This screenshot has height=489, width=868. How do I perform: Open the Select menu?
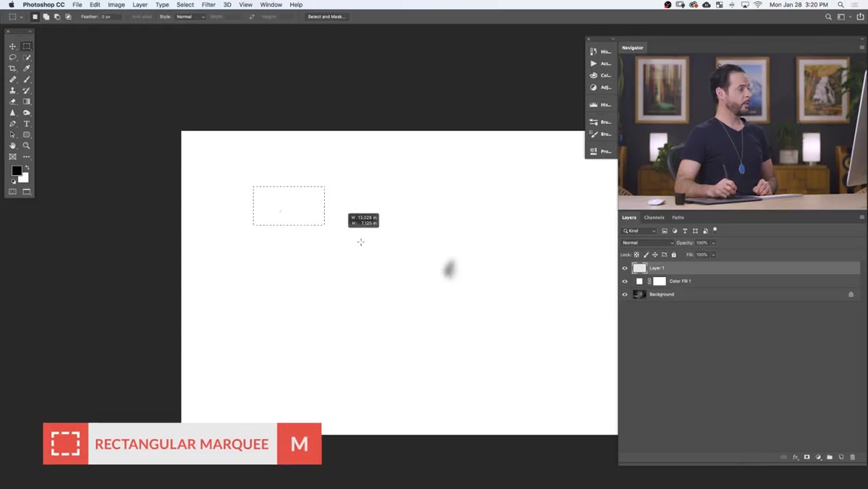[x=185, y=4]
